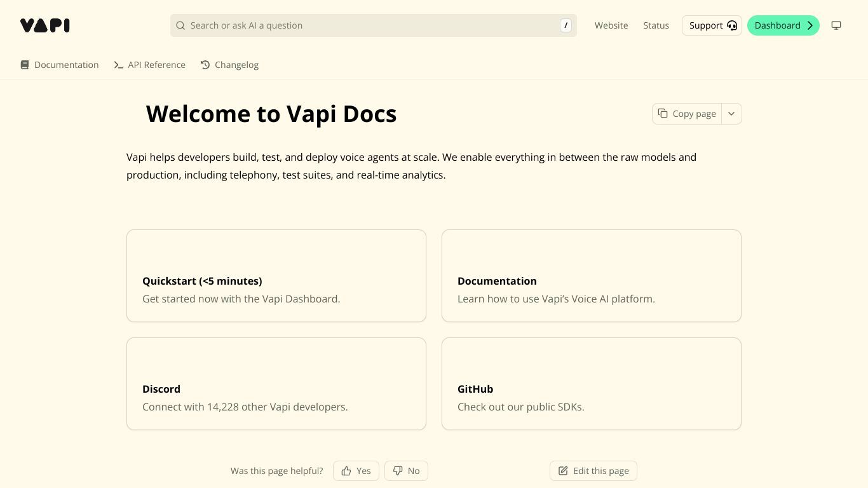
Task: Focus the search or ask AI field
Action: tap(374, 25)
